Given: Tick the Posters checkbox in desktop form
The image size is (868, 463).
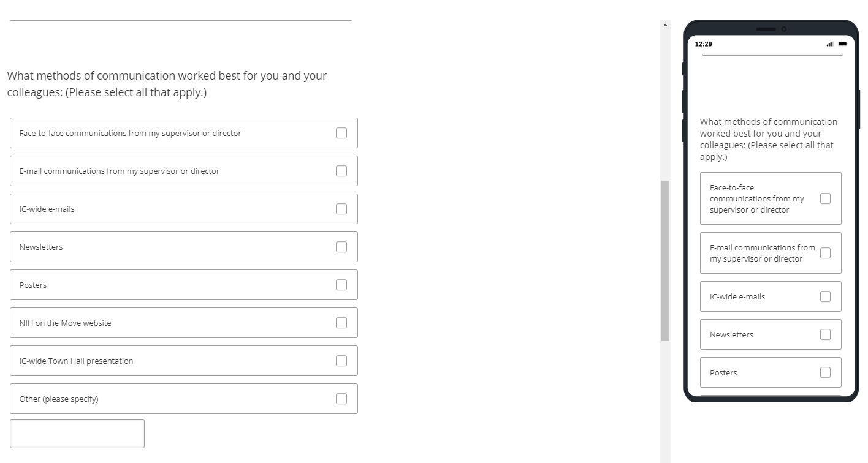Looking at the screenshot, I should click(x=341, y=285).
